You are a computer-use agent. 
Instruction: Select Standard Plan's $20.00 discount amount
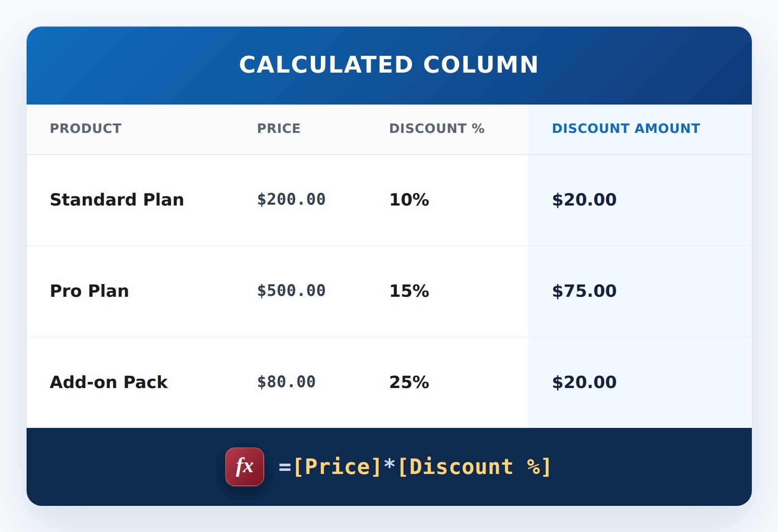(x=584, y=200)
